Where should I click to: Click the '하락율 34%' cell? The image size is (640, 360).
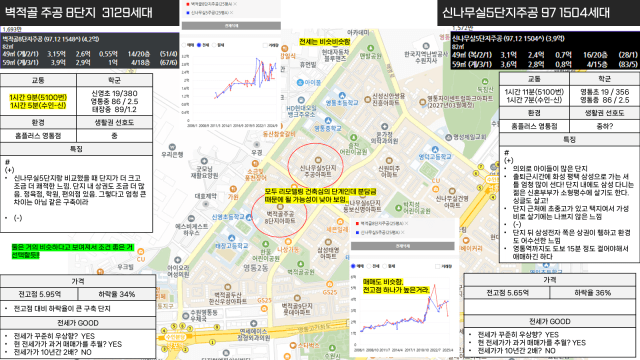tap(117, 294)
